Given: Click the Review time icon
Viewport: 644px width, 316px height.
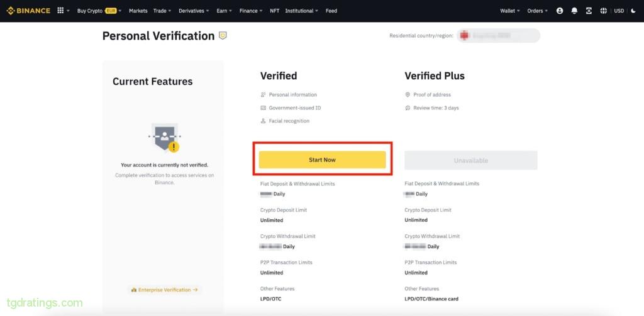Looking at the screenshot, I should pos(408,108).
